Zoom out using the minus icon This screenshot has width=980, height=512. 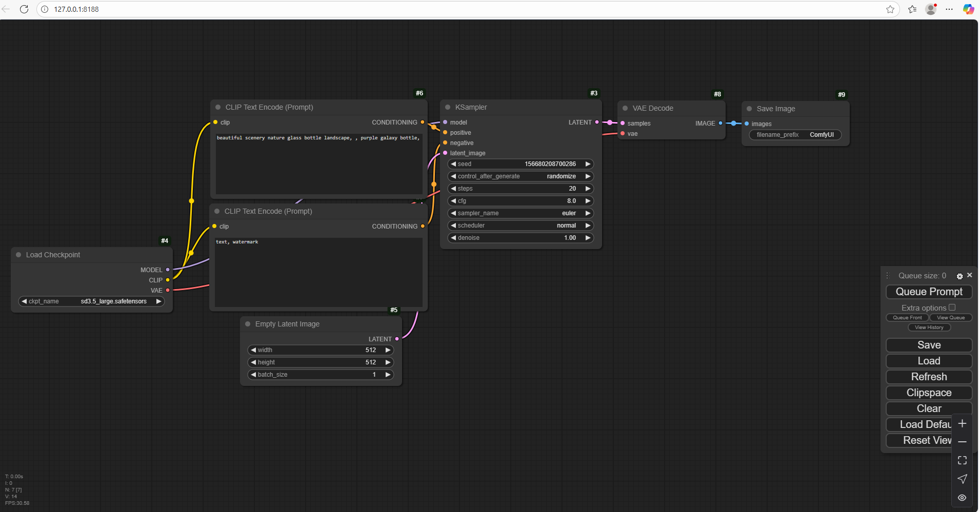pyautogui.click(x=963, y=442)
